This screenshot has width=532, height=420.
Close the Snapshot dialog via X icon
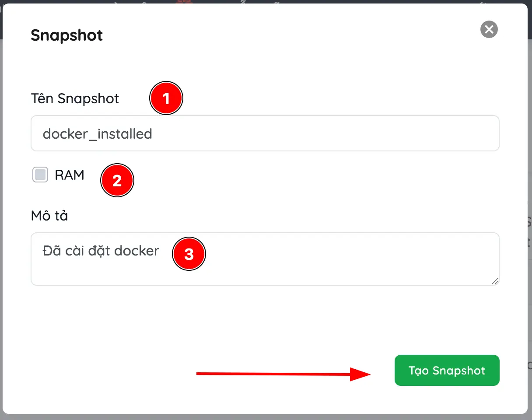click(489, 29)
